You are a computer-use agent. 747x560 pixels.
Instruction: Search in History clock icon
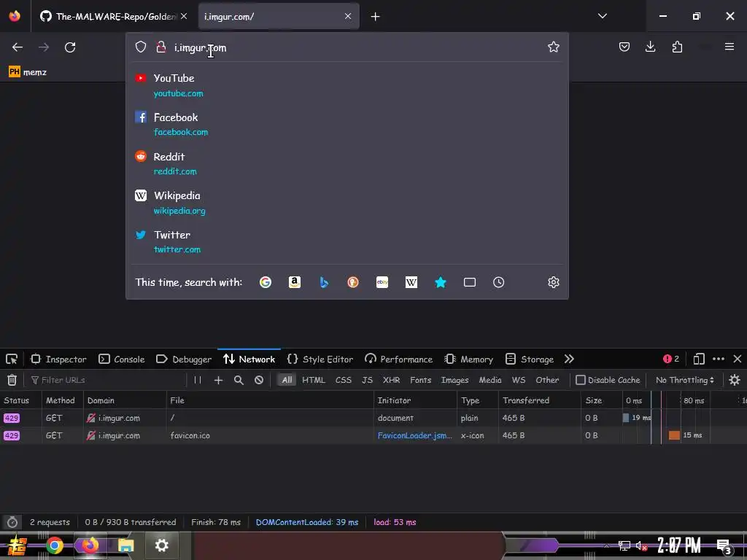(x=499, y=282)
